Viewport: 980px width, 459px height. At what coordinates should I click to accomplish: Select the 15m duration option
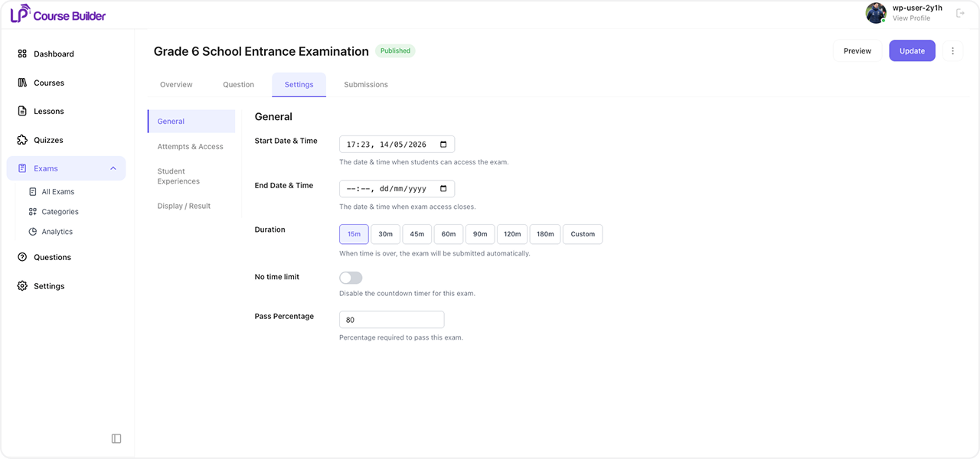point(354,234)
